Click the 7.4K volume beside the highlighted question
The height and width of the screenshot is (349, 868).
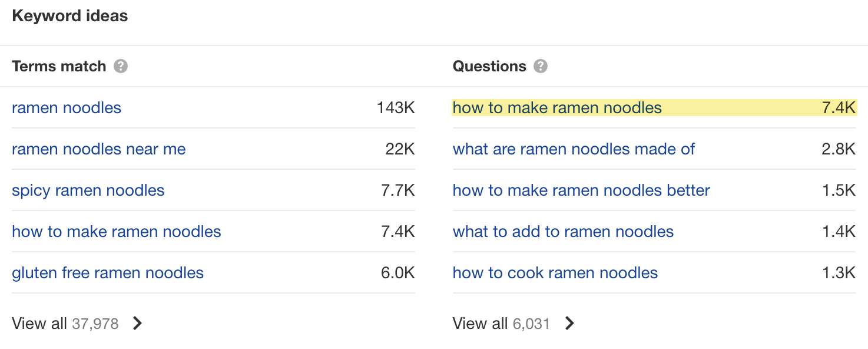(x=838, y=108)
